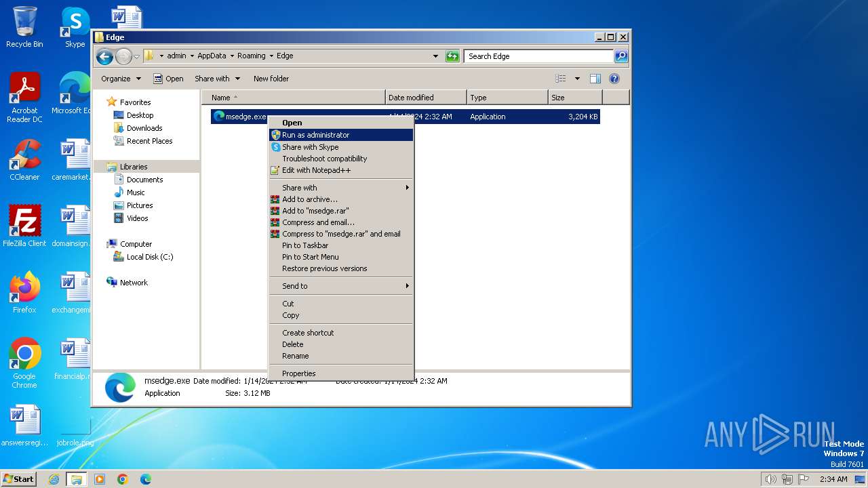Open the Share with toolbar dropdown

coord(217,79)
